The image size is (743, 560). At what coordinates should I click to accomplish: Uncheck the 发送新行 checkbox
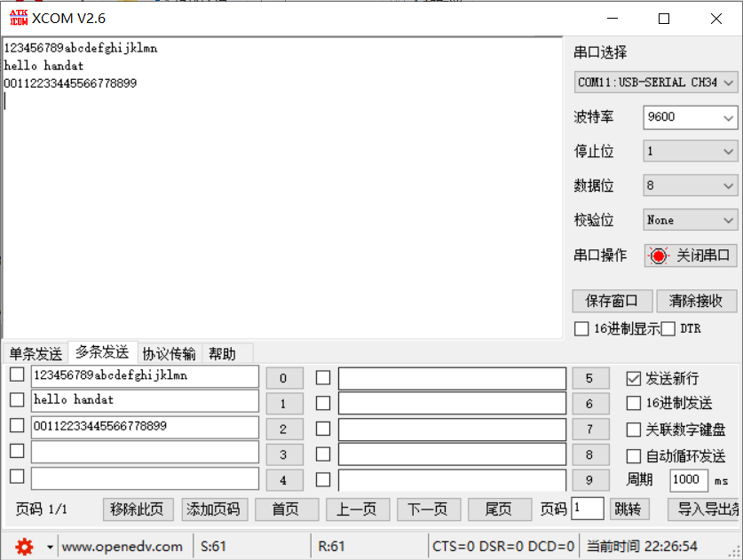[x=634, y=378]
